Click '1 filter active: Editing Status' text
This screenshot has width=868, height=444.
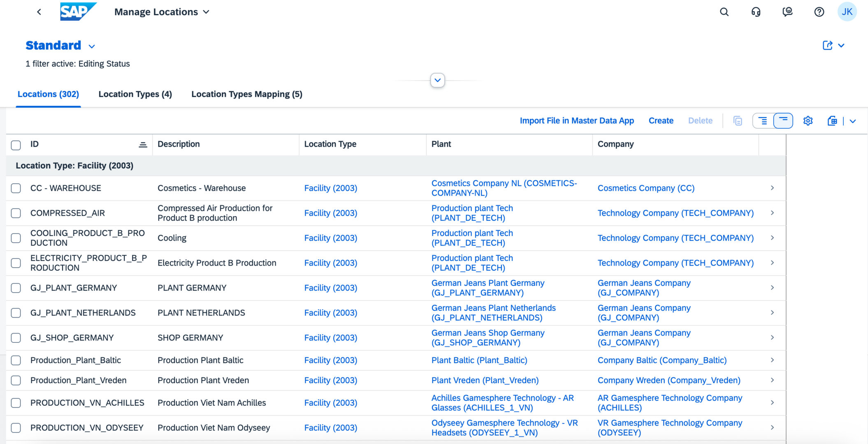tap(78, 64)
